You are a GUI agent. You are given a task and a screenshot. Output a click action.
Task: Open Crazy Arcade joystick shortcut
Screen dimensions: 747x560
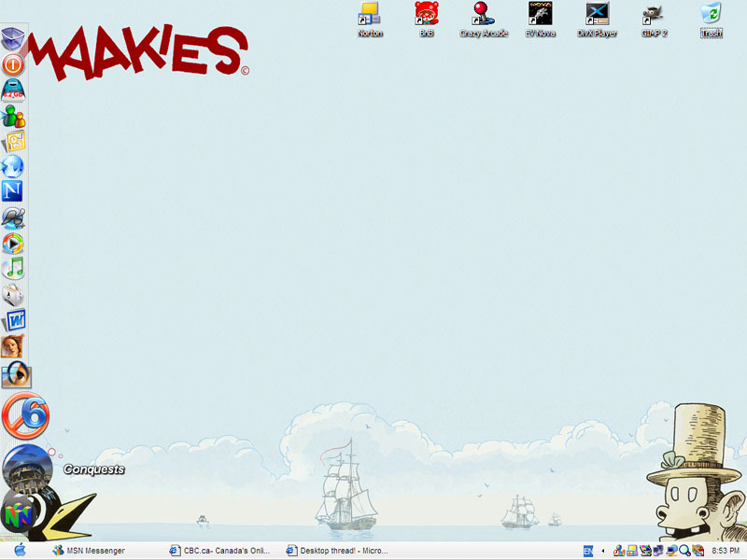coord(483,14)
